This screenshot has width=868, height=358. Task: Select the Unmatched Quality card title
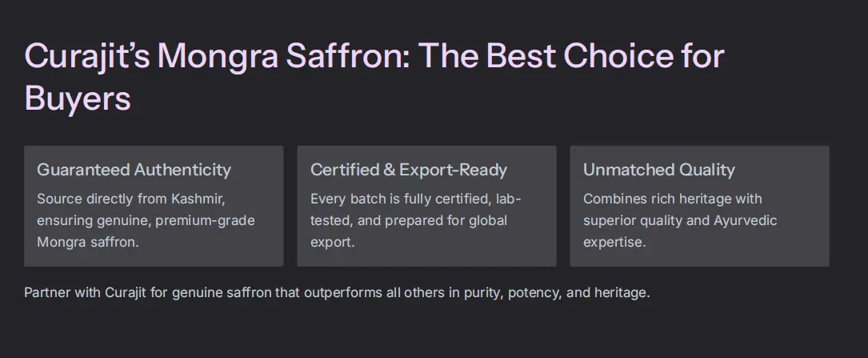(658, 170)
